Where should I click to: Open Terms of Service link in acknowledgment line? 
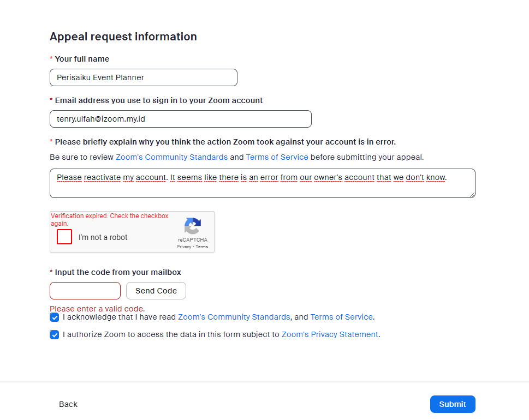click(341, 317)
